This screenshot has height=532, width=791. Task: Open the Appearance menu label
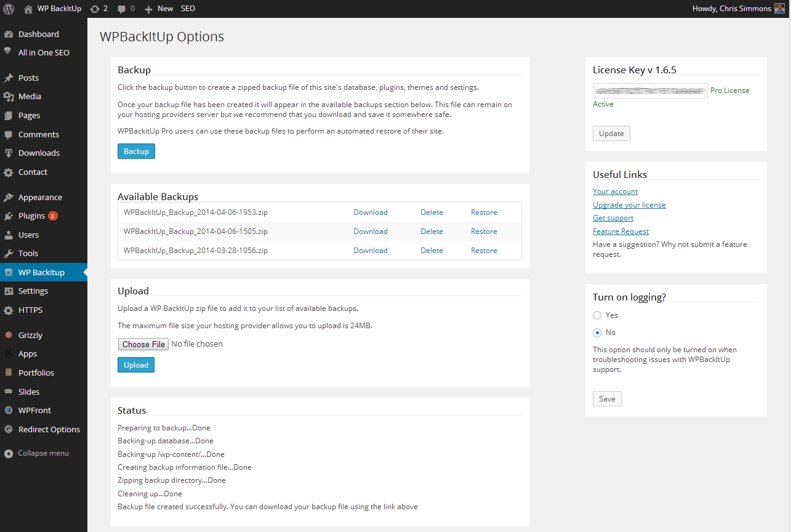(40, 198)
